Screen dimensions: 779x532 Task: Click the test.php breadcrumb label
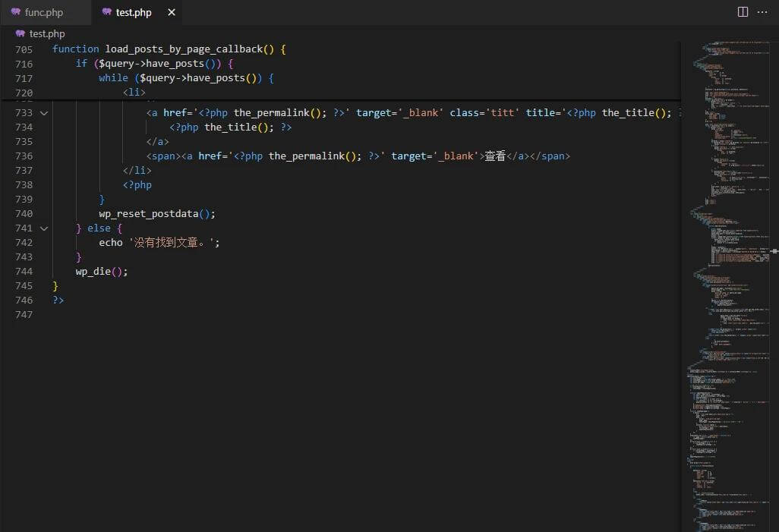(47, 34)
